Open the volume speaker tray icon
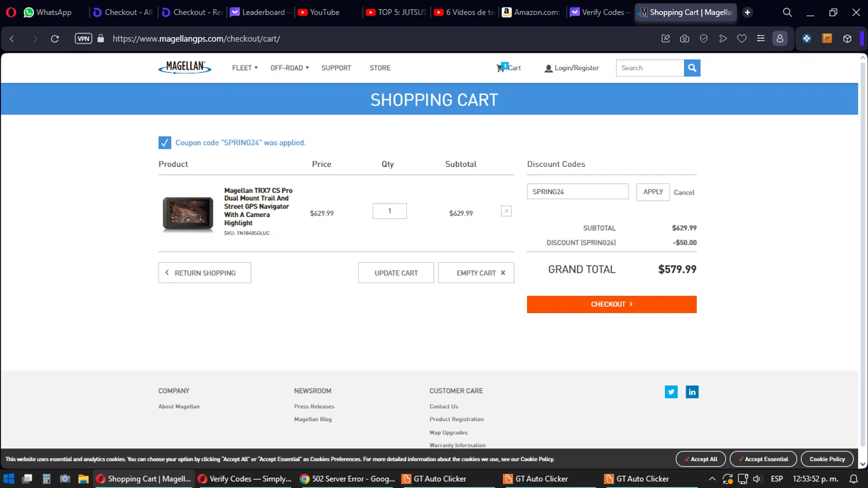 tap(757, 479)
